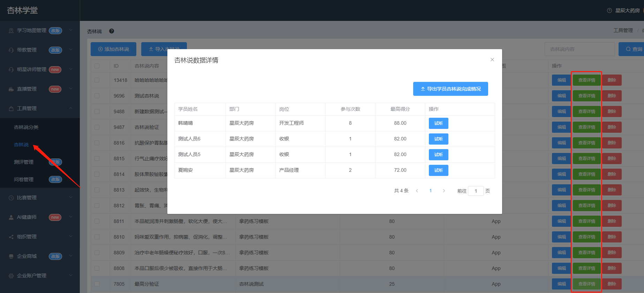Click 试听 for 韩晴晴

(439, 123)
